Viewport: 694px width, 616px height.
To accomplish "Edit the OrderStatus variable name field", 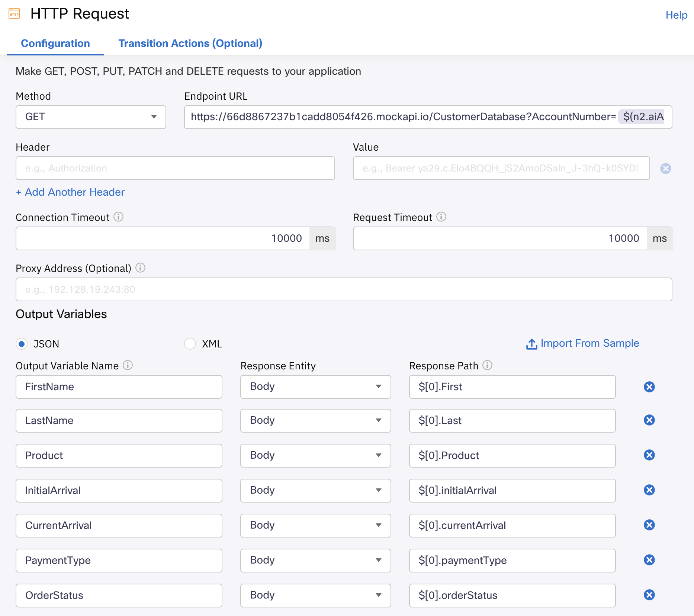I will click(119, 596).
